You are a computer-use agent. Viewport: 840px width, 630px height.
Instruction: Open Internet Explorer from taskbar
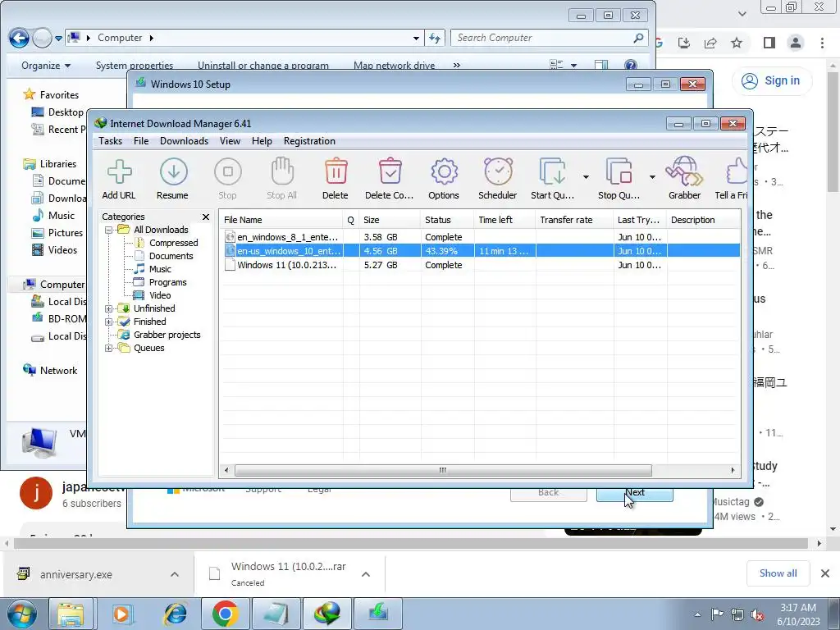[x=176, y=614]
